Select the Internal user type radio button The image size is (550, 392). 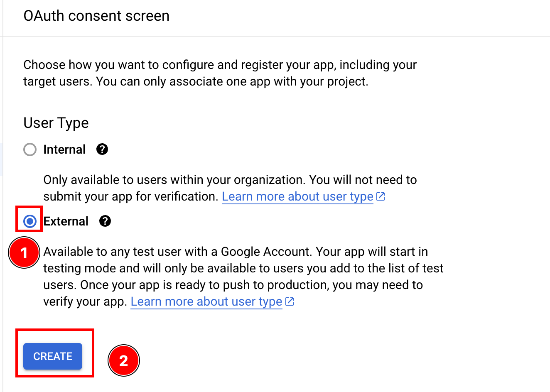pos(29,149)
